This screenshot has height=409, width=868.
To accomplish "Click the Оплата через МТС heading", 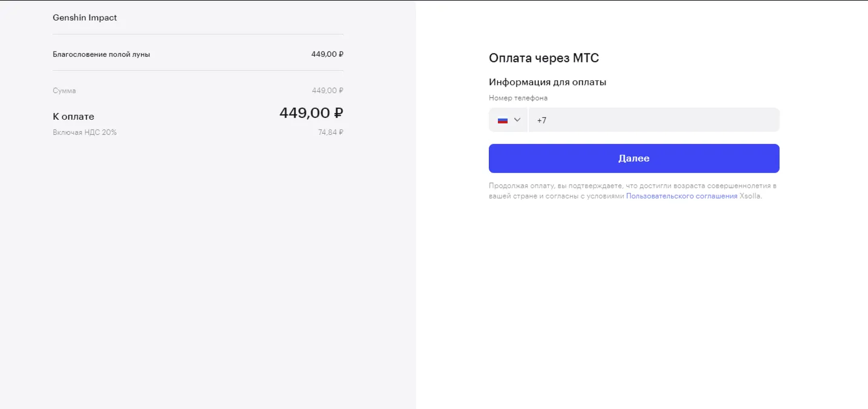I will point(544,58).
